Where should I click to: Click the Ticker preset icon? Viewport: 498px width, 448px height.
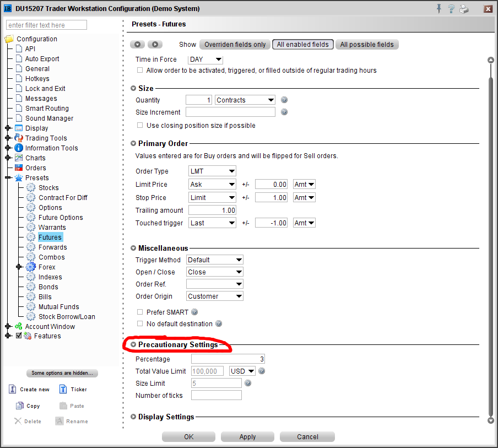coord(62,389)
